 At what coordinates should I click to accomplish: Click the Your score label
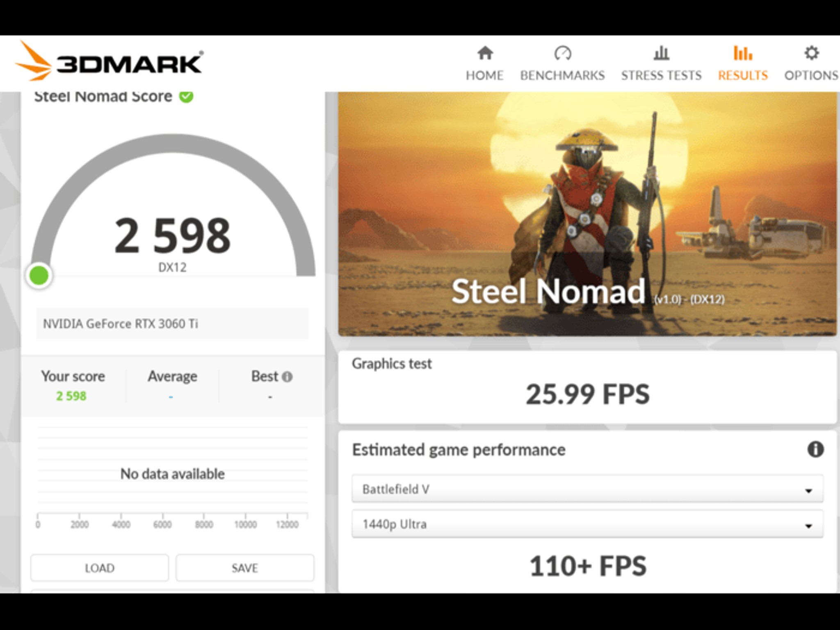73,376
